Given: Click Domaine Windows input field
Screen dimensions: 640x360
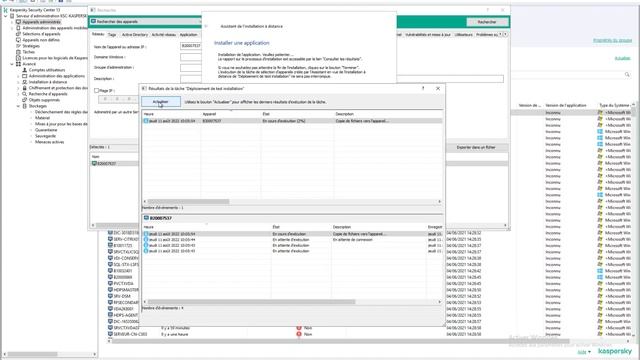Looking at the screenshot, I should (191, 57).
